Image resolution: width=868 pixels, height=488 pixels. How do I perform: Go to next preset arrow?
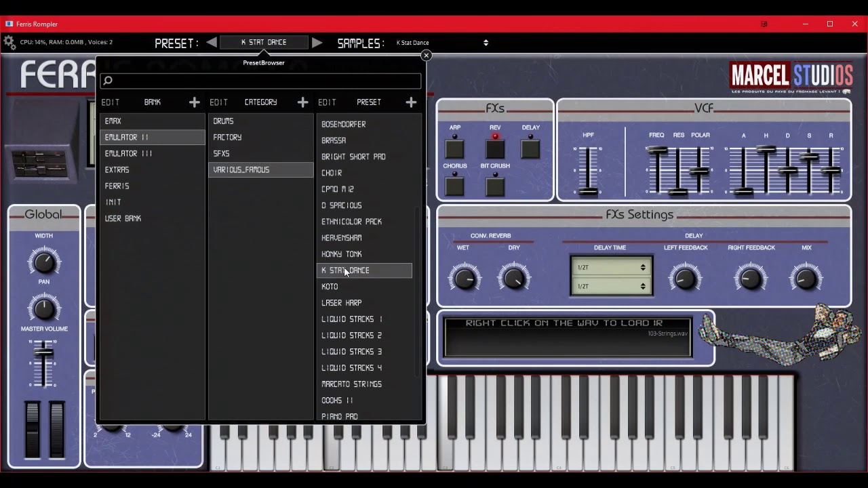tap(317, 42)
